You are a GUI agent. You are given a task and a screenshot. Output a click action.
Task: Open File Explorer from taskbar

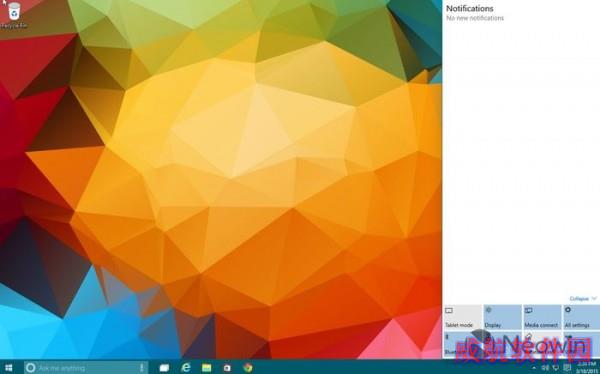(x=207, y=368)
